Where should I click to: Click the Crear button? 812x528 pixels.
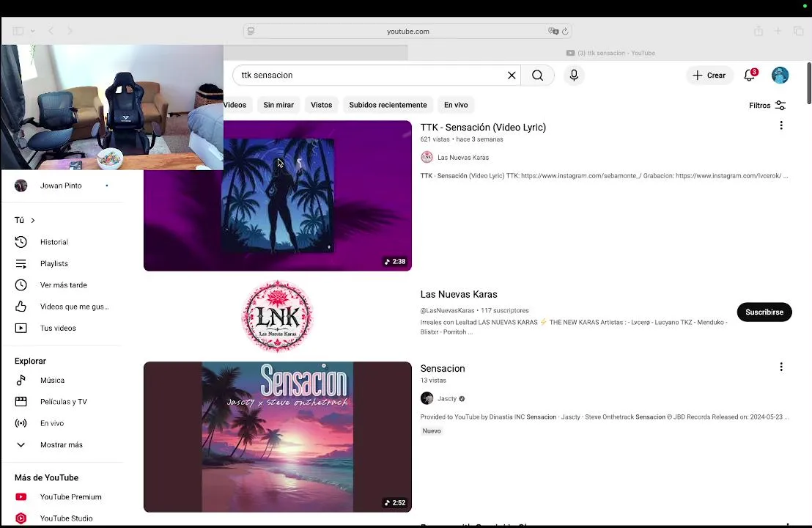click(x=709, y=75)
